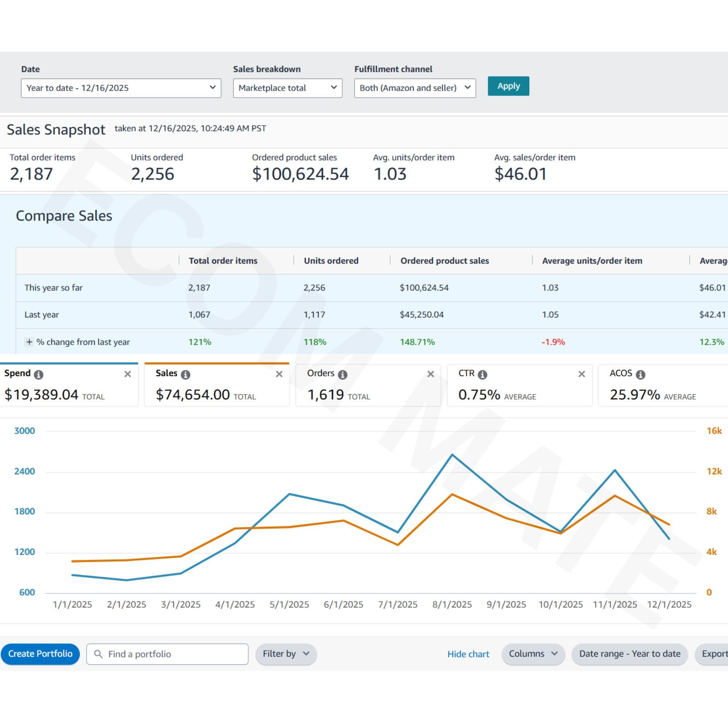Viewport: 728px width, 728px height.
Task: Open the Columns dropdown
Action: coord(533,654)
